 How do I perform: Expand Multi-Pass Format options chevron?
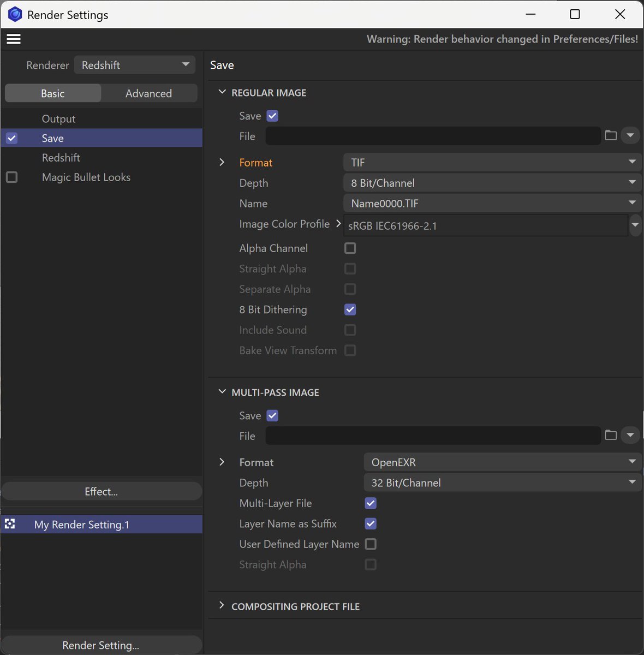222,462
